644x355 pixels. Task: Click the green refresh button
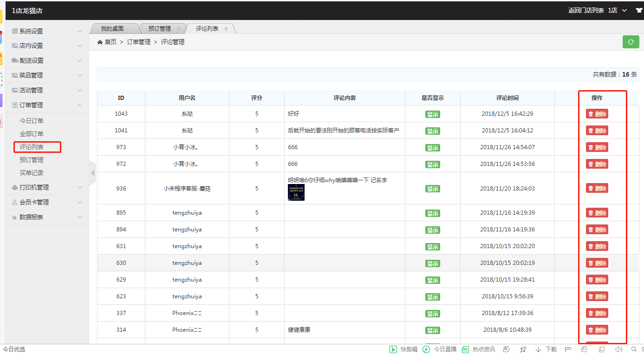click(x=631, y=42)
